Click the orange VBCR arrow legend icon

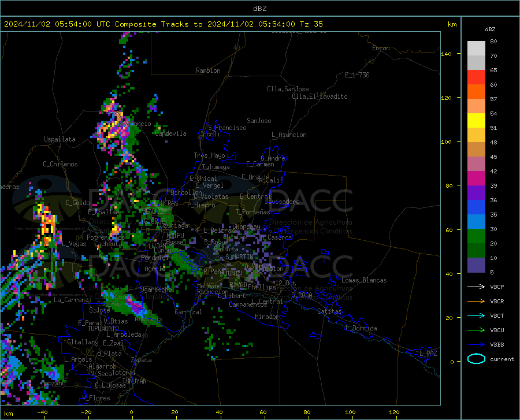(476, 302)
